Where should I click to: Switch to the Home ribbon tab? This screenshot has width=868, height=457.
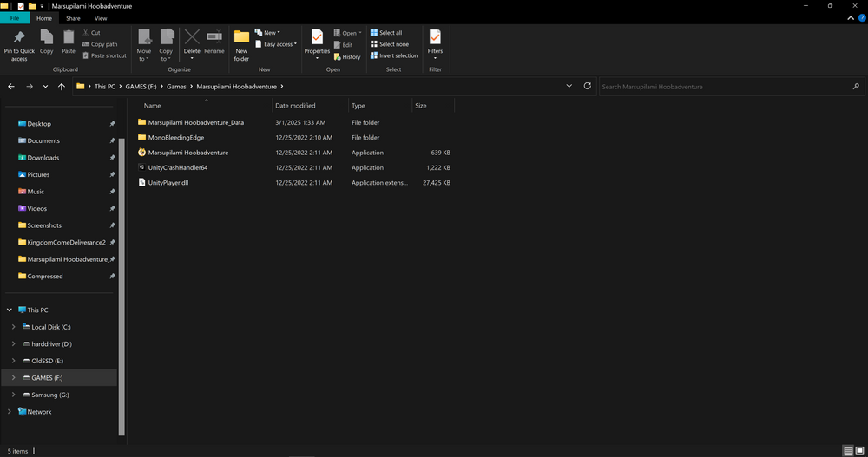tap(44, 18)
